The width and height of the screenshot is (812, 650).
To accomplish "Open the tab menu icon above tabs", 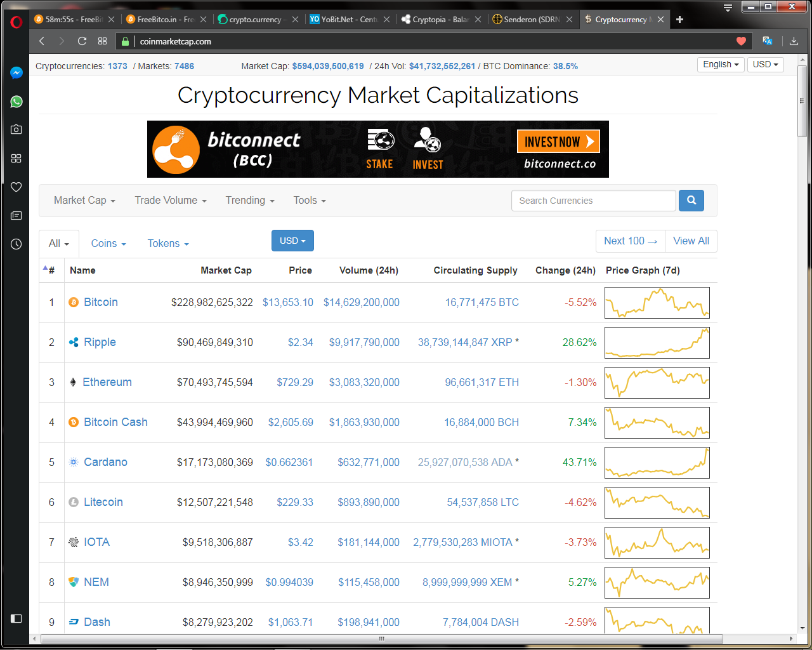I will coord(728,8).
